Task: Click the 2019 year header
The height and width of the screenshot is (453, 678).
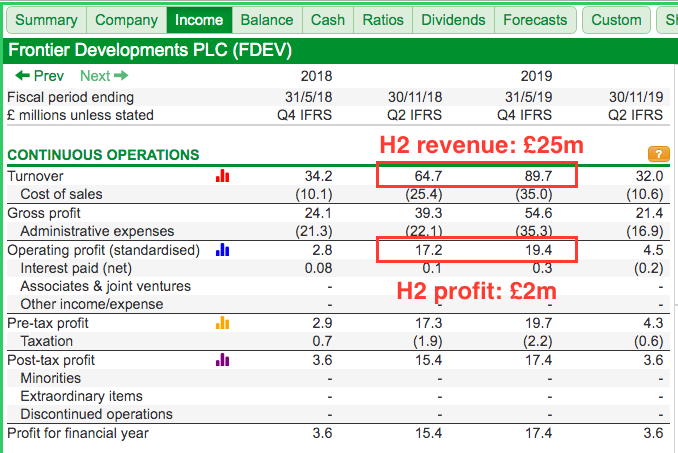Action: click(537, 76)
